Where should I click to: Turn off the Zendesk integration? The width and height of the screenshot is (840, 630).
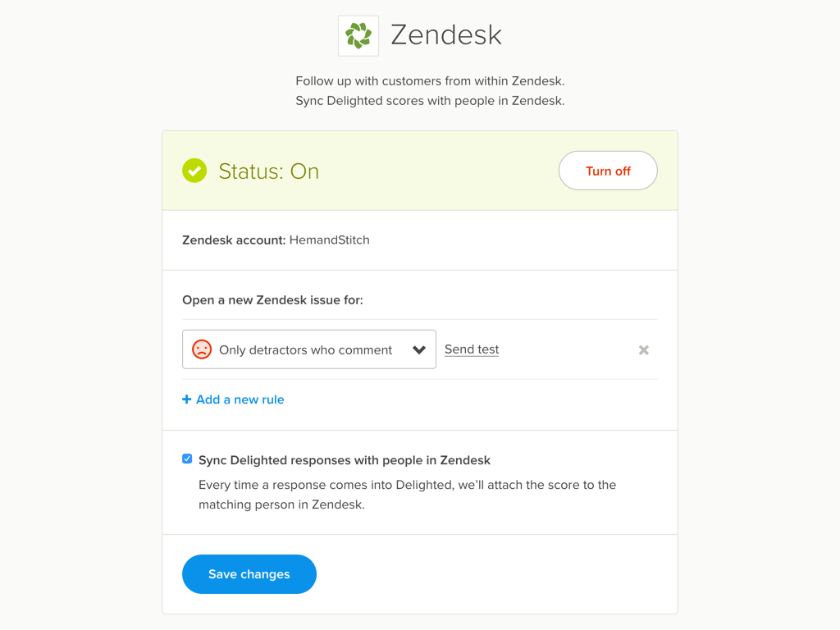pos(608,171)
